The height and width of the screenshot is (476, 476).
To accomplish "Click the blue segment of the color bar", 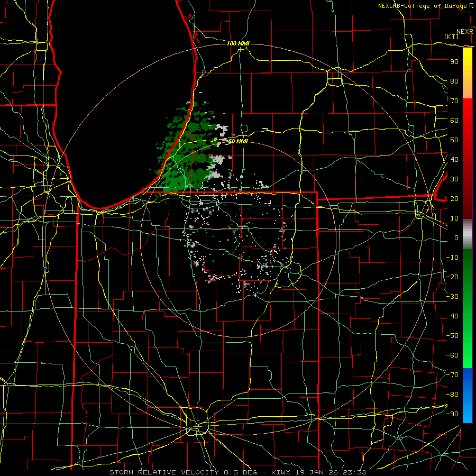I will tap(467, 396).
